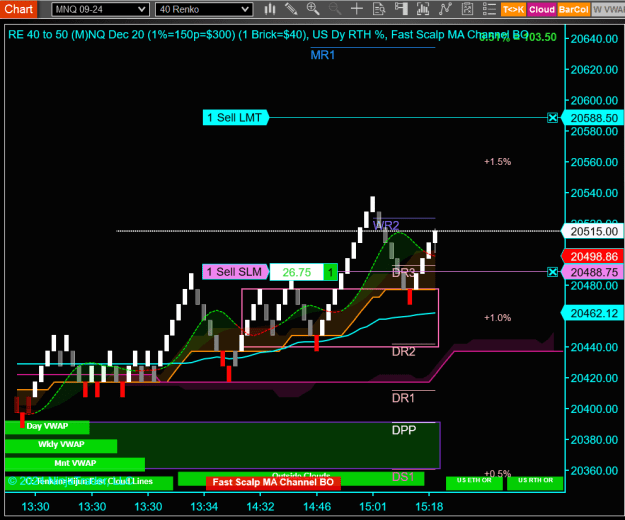Open the bar type chart style icon
The height and width of the screenshot is (520, 625).
[x=270, y=9]
